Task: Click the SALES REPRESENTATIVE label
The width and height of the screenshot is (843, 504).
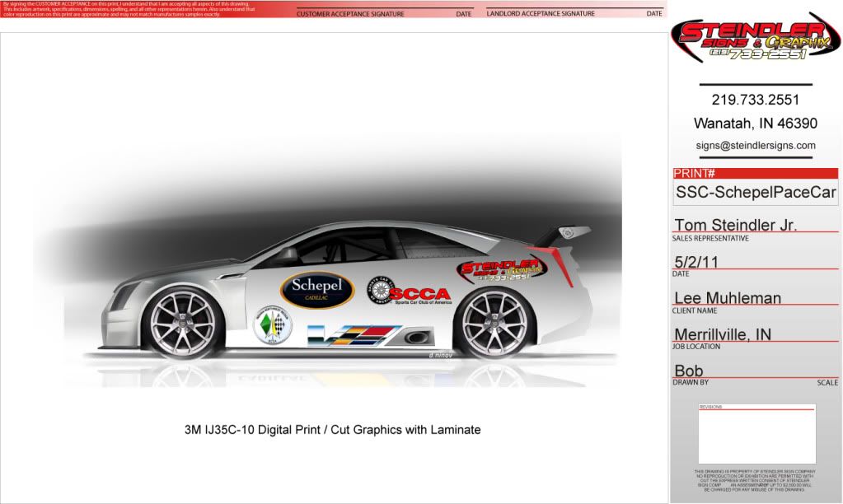Action: pyautogui.click(x=710, y=239)
